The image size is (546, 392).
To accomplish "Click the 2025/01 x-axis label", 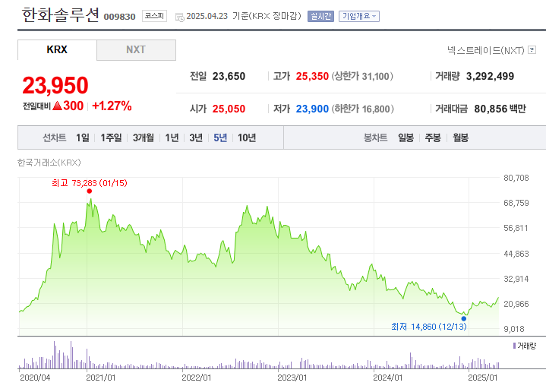I will (x=483, y=378).
